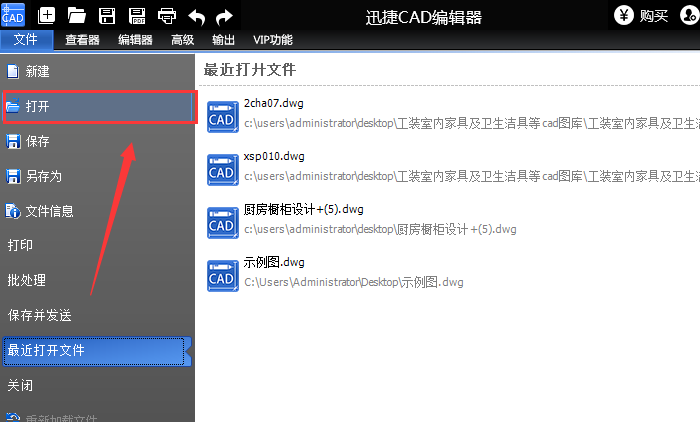Create new file via toolbar plus icon

coord(46,16)
